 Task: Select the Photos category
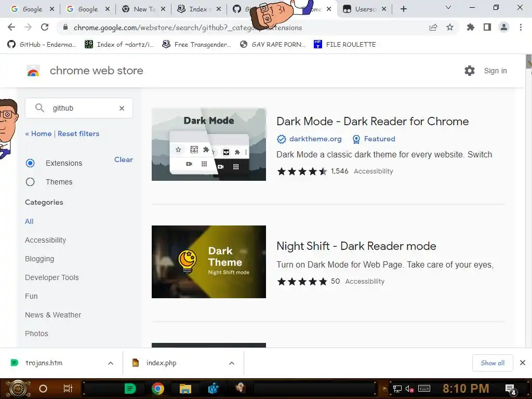click(x=36, y=334)
